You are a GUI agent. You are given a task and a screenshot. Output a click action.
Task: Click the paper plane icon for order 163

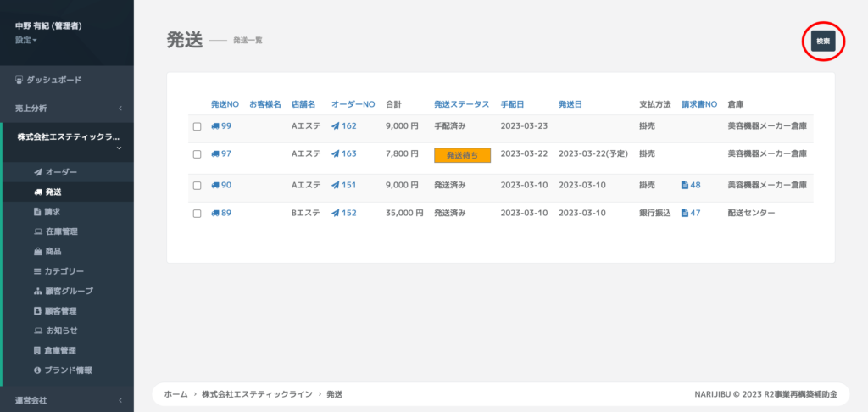pos(336,154)
